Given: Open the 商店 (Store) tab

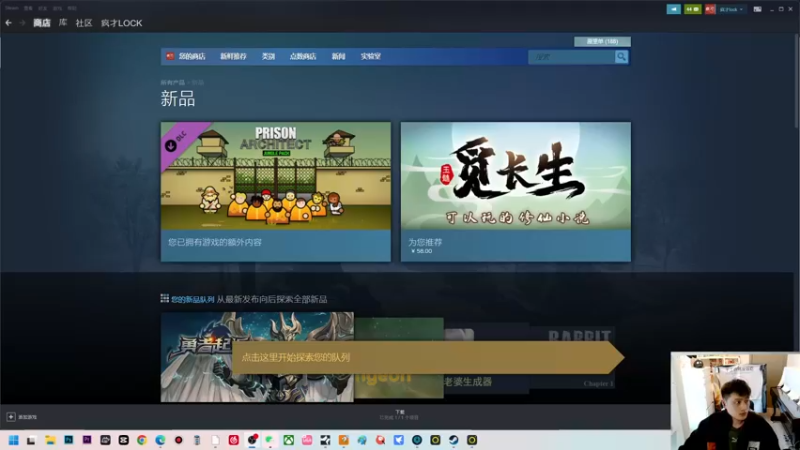Looking at the screenshot, I should 42,23.
